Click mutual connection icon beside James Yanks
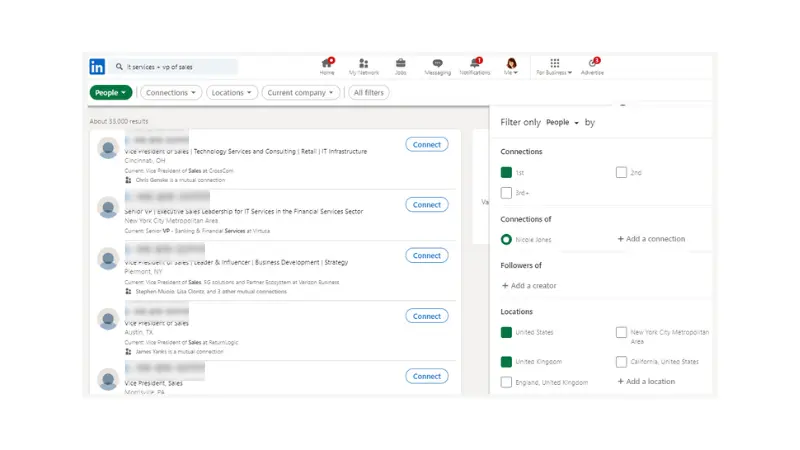 point(128,352)
